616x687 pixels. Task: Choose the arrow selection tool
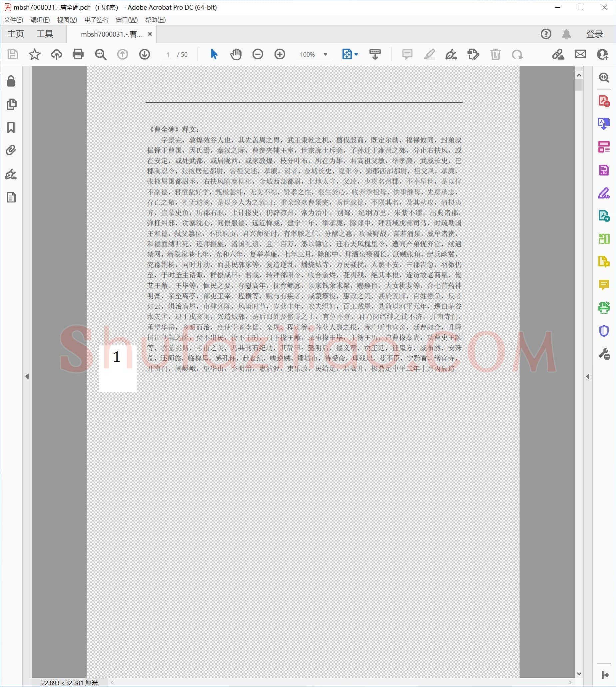pos(214,54)
